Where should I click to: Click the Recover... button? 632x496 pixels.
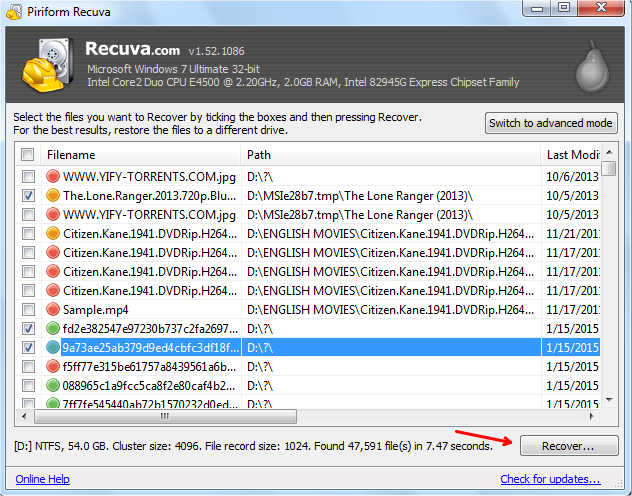(x=569, y=446)
